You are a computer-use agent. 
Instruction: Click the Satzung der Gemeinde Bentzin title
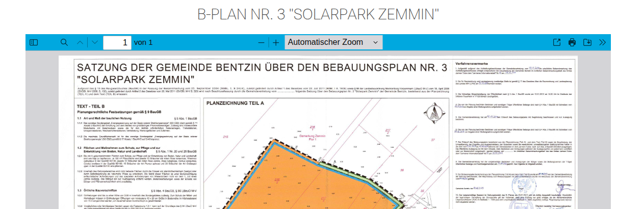(x=262, y=68)
